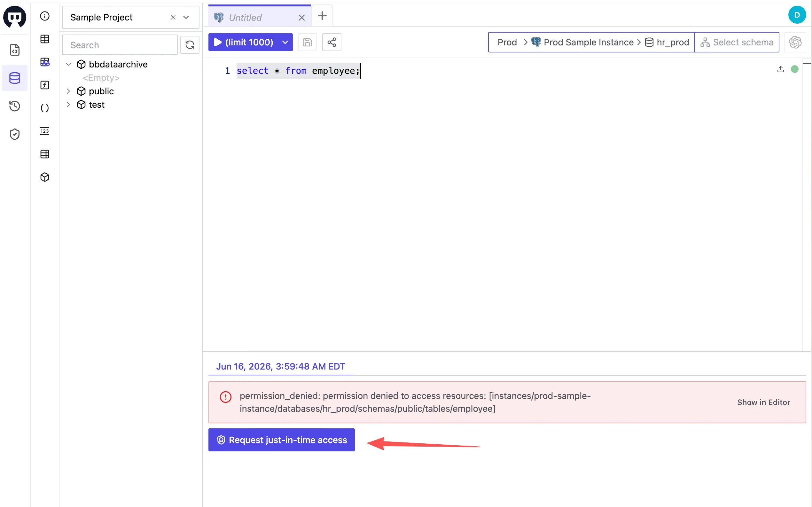Click Show in Editor link

(763, 402)
